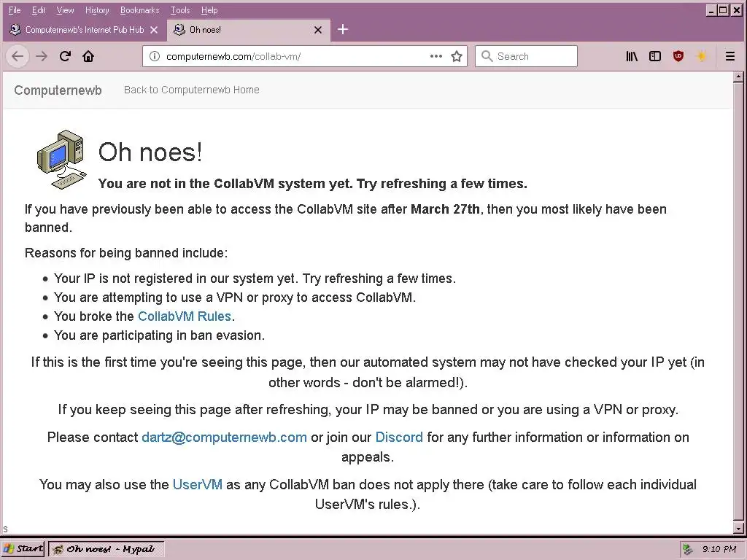
Task: Open the Edit menu
Action: coord(39,10)
